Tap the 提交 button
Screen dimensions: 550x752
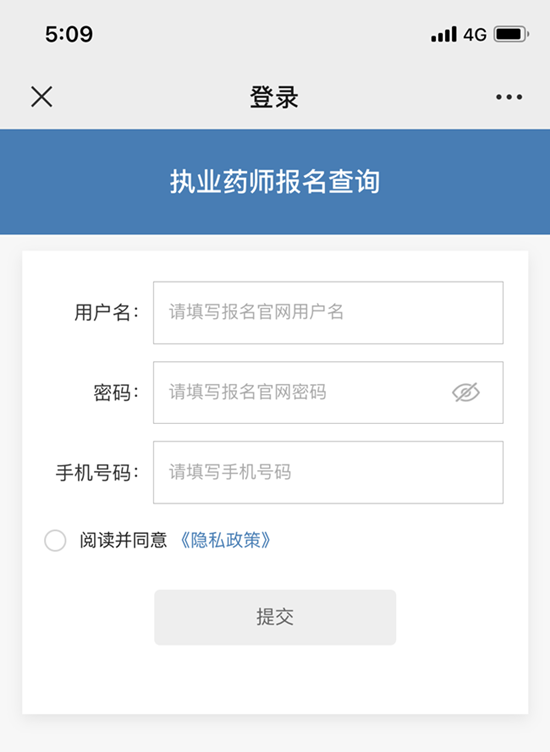pyautogui.click(x=275, y=617)
